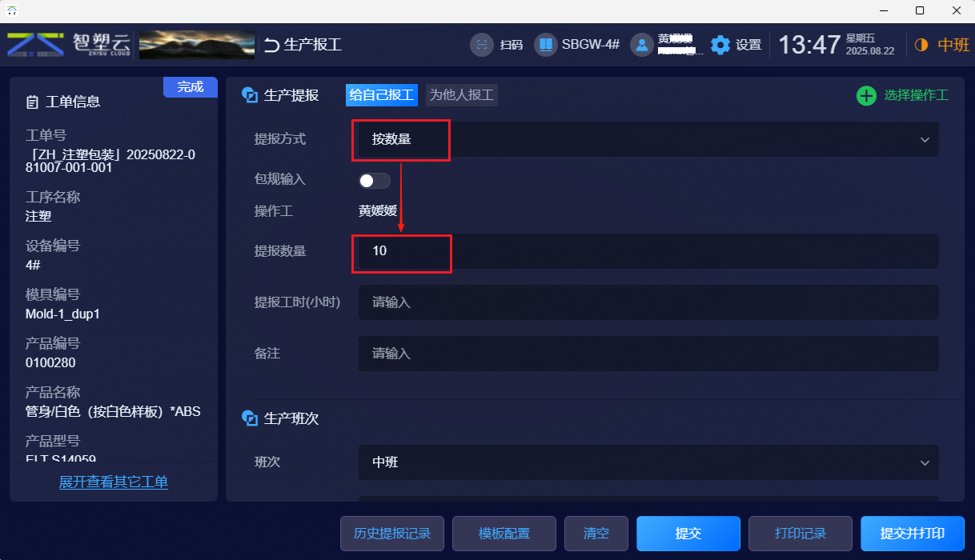Click the 清空 button

coord(596,534)
